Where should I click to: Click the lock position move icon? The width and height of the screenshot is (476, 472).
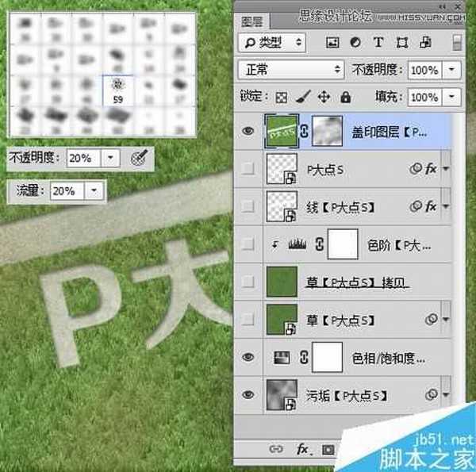click(324, 97)
